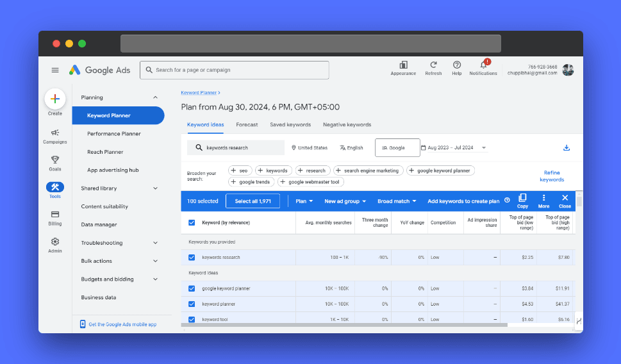Uncheck 'google keyword planner' row
Screen dimensions: 621x364
[192, 288]
